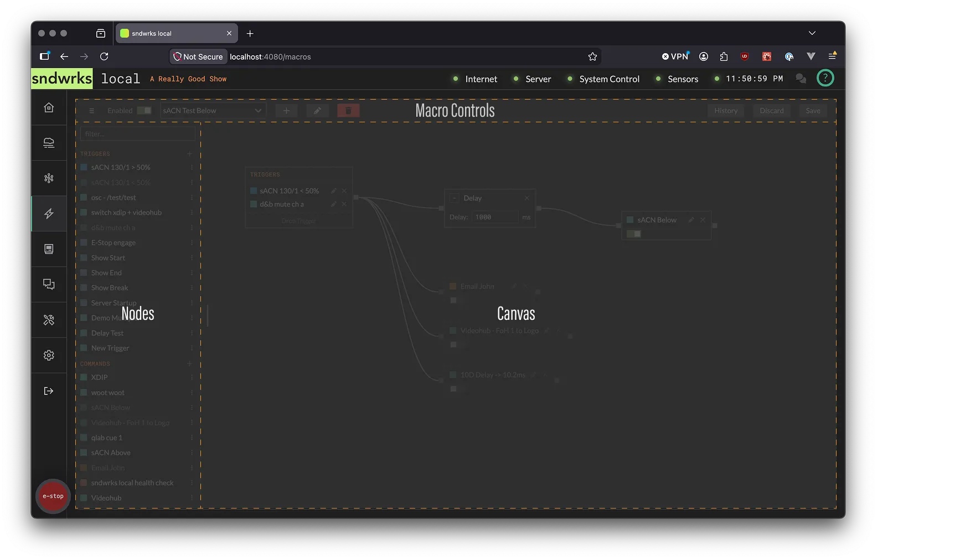Toggle the switch under Email John node

453,300
